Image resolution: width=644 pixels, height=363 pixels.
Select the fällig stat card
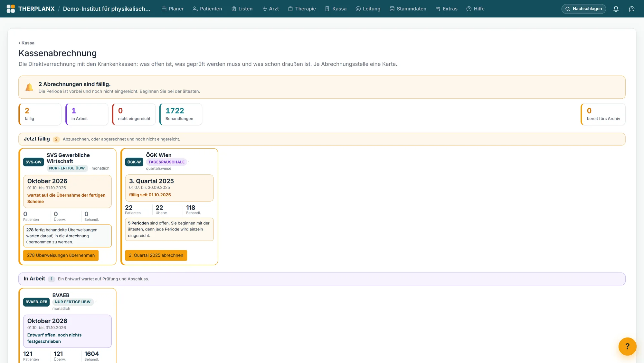[x=40, y=114]
